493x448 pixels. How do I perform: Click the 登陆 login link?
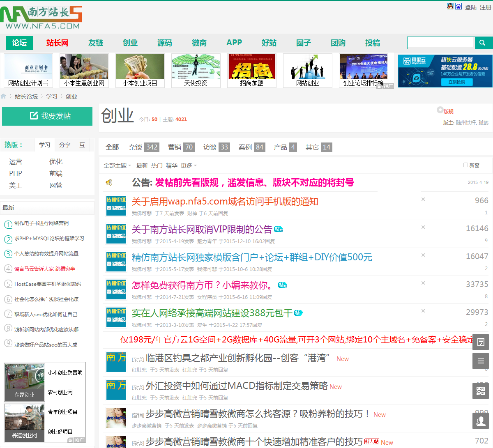click(x=470, y=7)
